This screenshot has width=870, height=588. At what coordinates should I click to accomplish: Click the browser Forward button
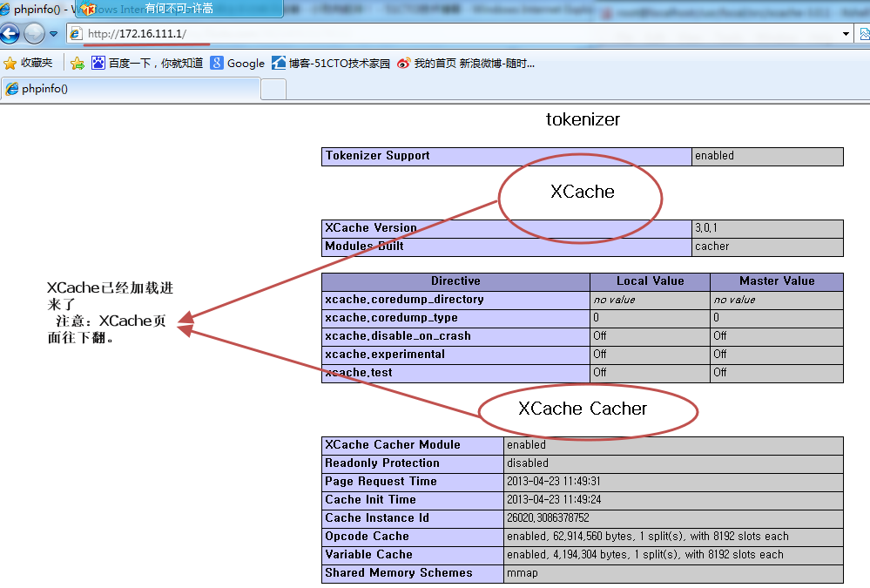(x=34, y=34)
